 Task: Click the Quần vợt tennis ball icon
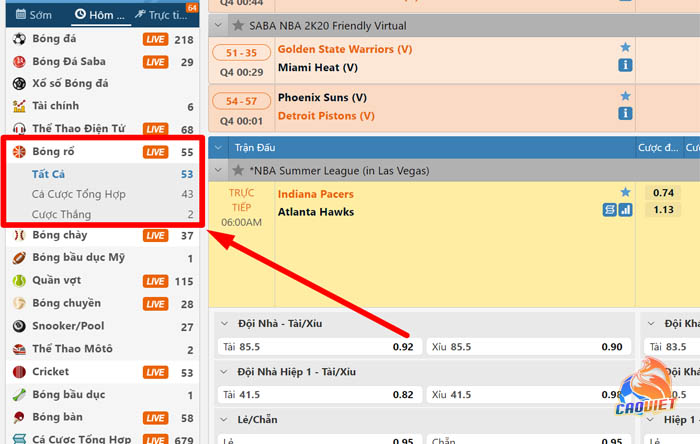point(19,281)
